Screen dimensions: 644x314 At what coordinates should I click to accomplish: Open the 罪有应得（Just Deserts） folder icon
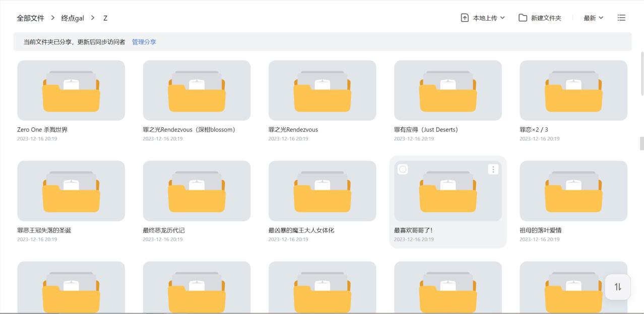click(x=448, y=91)
